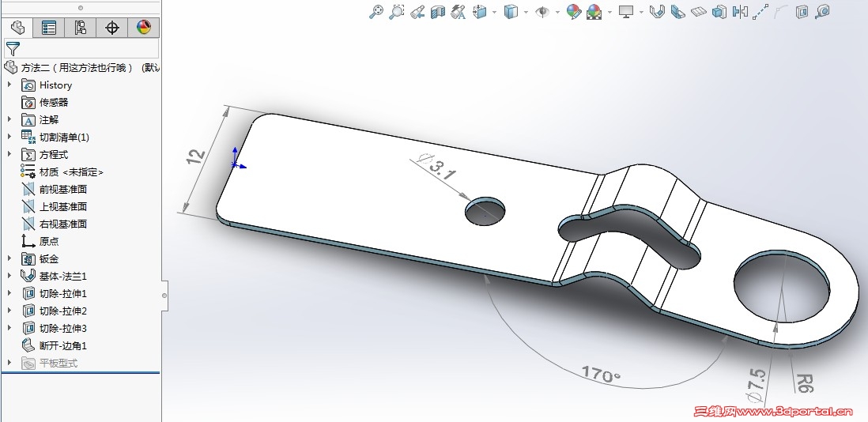
Task: Select the Edge Flange tool
Action: tap(677, 11)
